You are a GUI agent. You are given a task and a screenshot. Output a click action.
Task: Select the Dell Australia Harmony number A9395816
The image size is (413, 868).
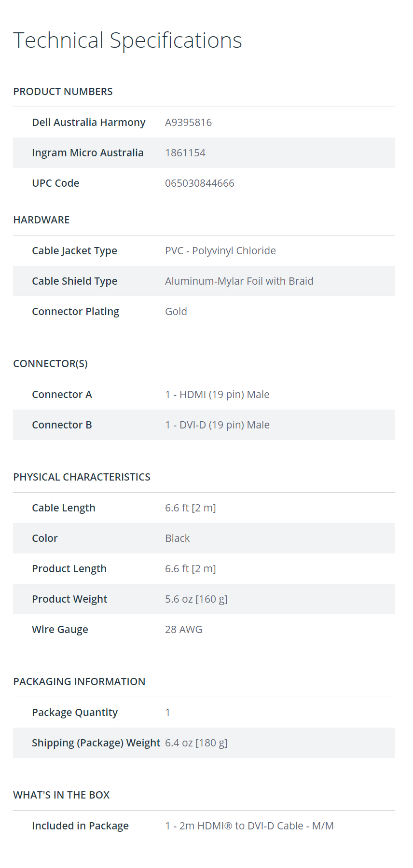(188, 123)
